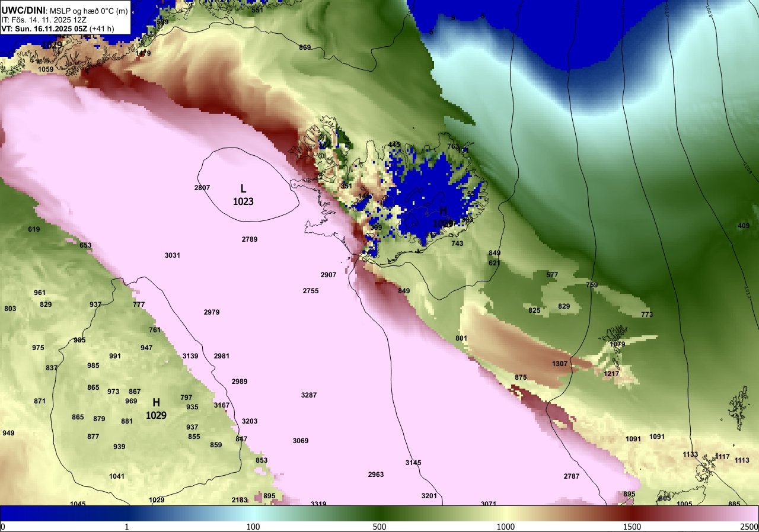Screen dimensions: 759x532
Task: Click the 1500 label on the color scale
Action: point(632,527)
